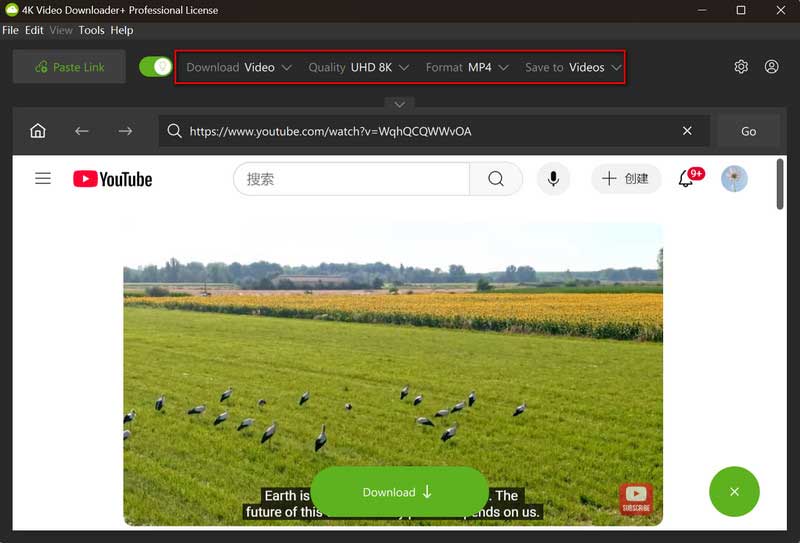Open the YouTube hamburger menu
The image size is (800, 543).
point(43,178)
